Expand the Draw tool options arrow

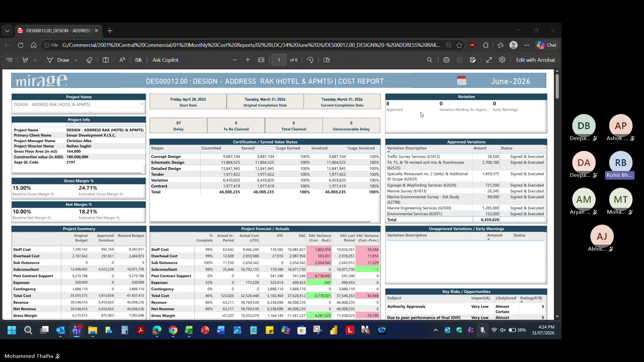[76, 60]
